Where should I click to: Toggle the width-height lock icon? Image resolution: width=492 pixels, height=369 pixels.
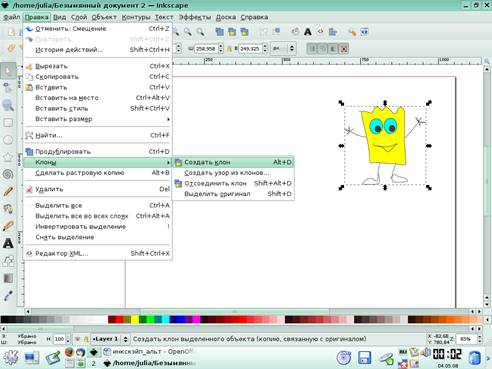coord(229,49)
